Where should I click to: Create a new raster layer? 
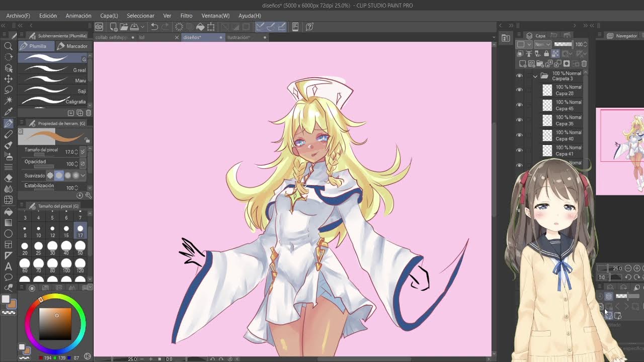coord(523,64)
